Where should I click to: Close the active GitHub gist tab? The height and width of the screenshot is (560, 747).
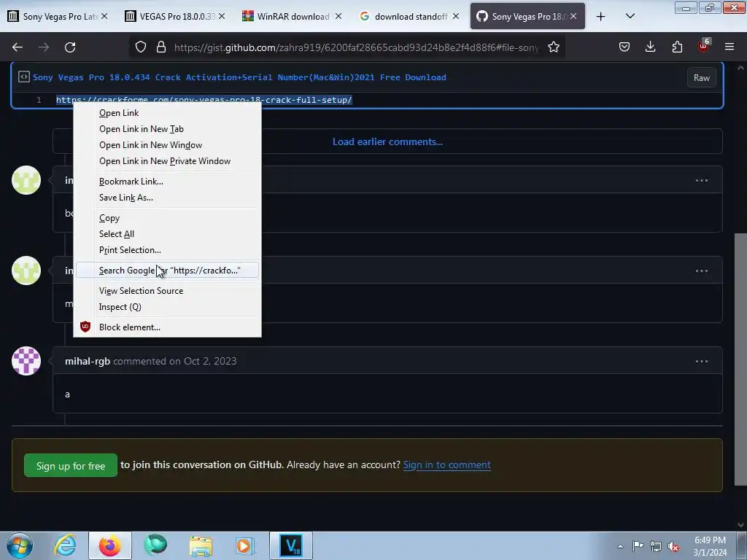[x=573, y=16]
